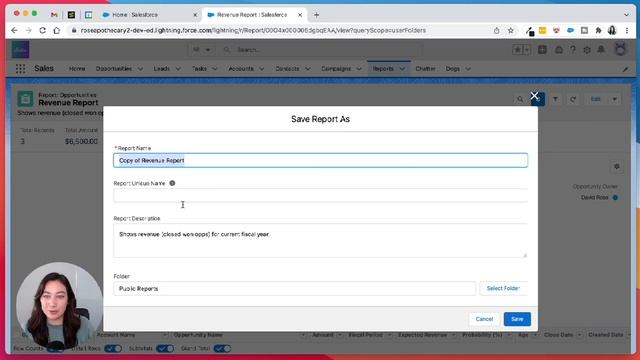This screenshot has height=360, width=640.
Task: Open the browser extensions puzzle icon
Action: [598, 31]
